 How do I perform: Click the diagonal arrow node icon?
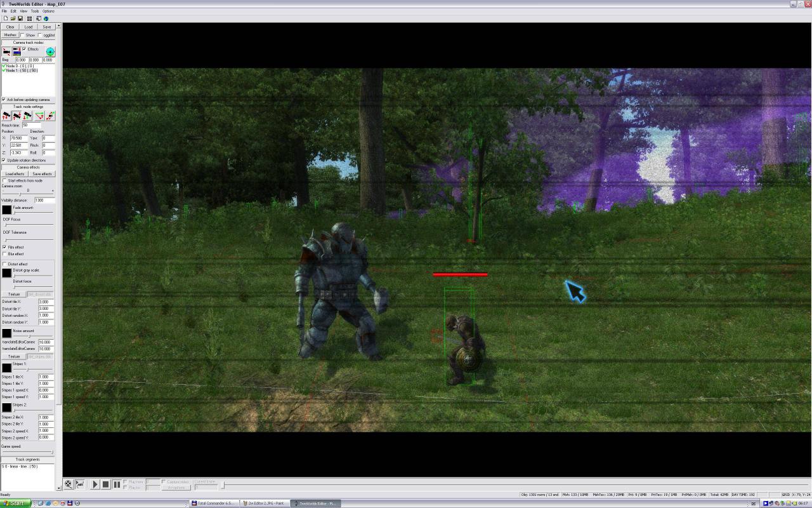tap(50, 116)
